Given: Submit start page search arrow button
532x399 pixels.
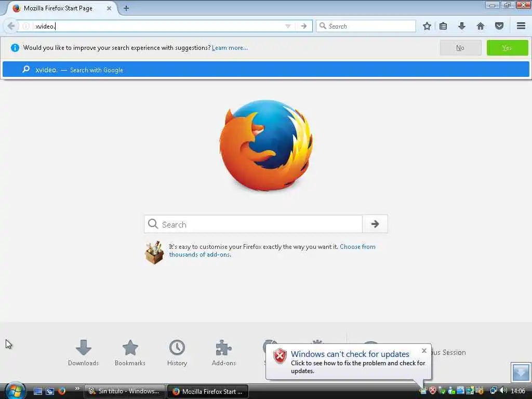Looking at the screenshot, I should click(x=375, y=224).
